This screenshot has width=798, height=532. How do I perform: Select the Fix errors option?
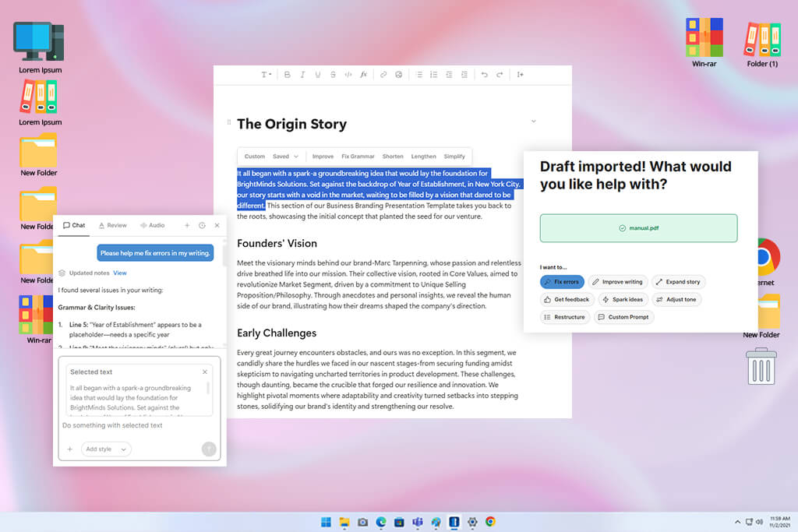click(562, 282)
